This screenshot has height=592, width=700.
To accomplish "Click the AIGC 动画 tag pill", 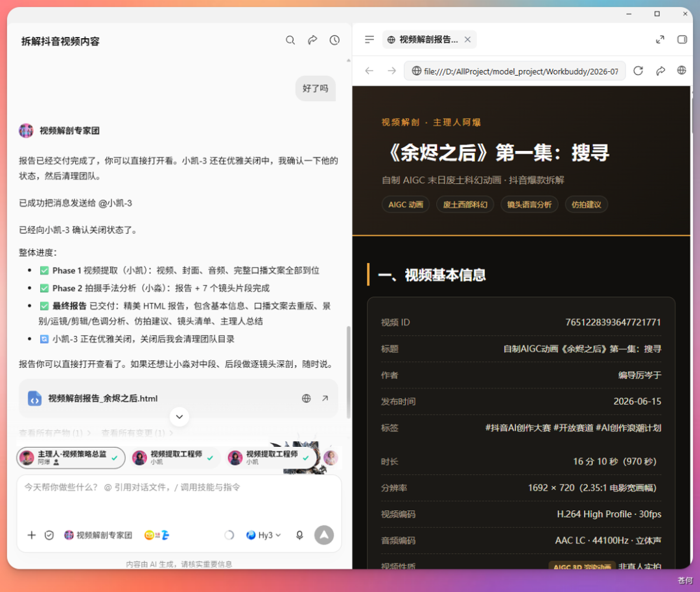I will coord(405,205).
